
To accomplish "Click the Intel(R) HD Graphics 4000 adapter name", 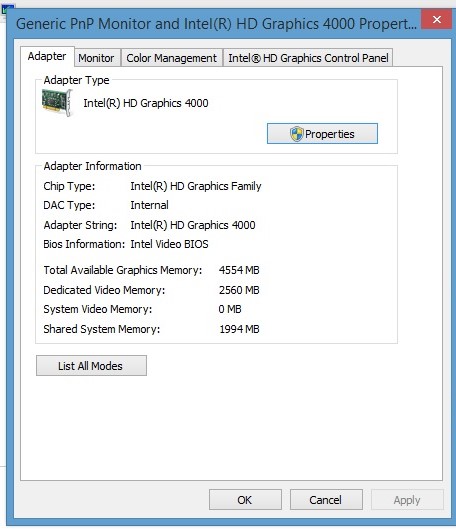I will (x=146, y=103).
